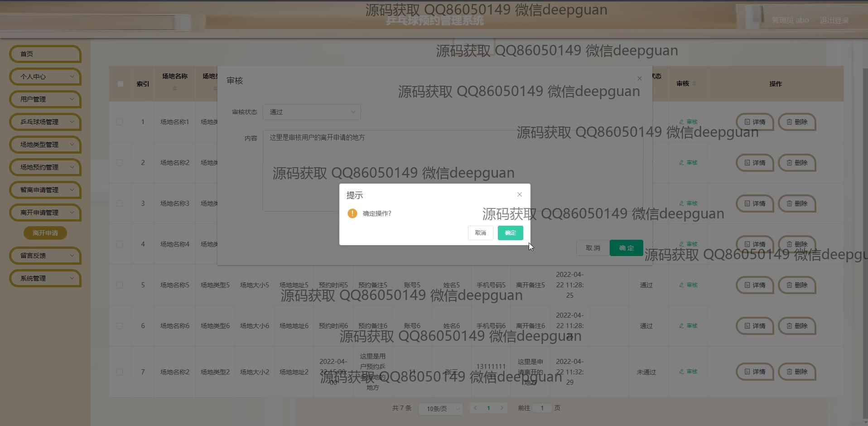868x426 pixels.
Task: Check the row 6 checkbox for 场地名称6
Action: (120, 326)
